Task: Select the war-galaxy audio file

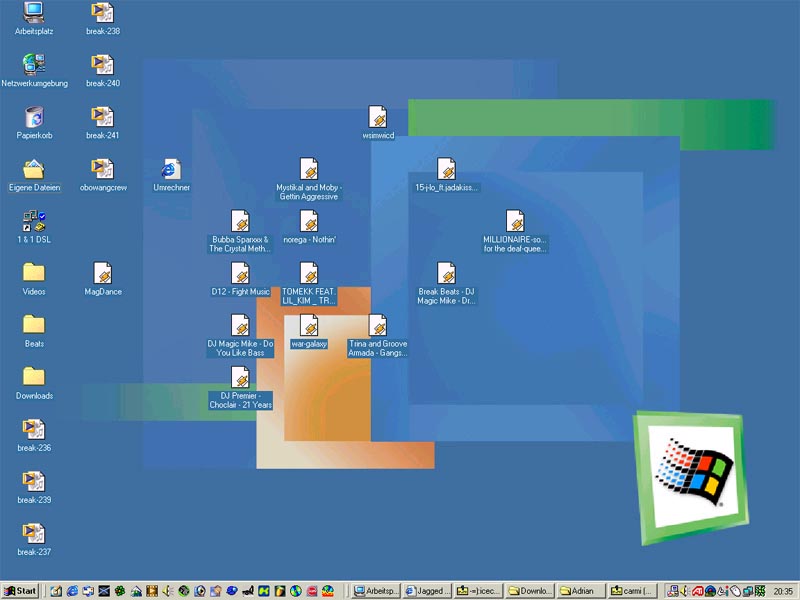Action: coord(309,325)
